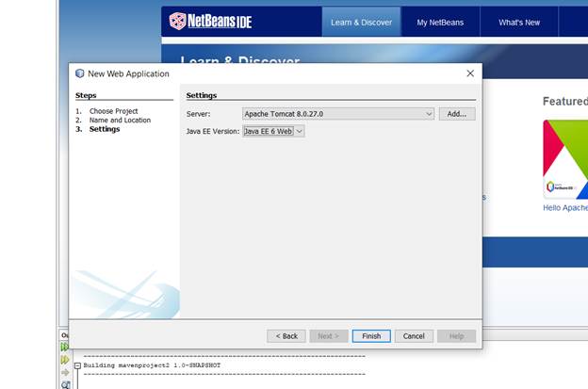Screen dimensions: 588x389
Task: Cancel the New Web Application wizard
Action: [x=414, y=336]
